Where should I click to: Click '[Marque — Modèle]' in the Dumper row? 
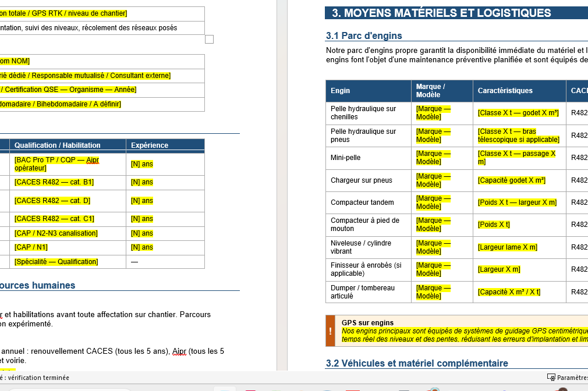pyautogui.click(x=433, y=292)
